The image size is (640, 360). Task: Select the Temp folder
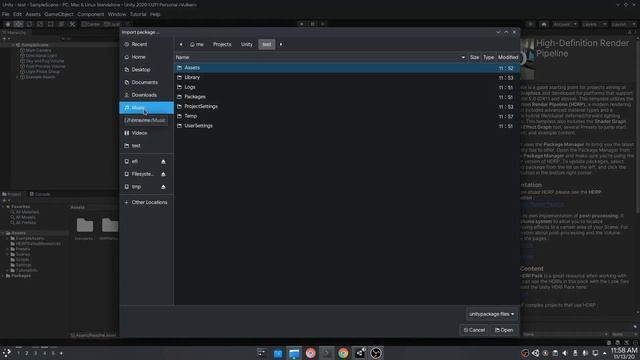(347, 116)
